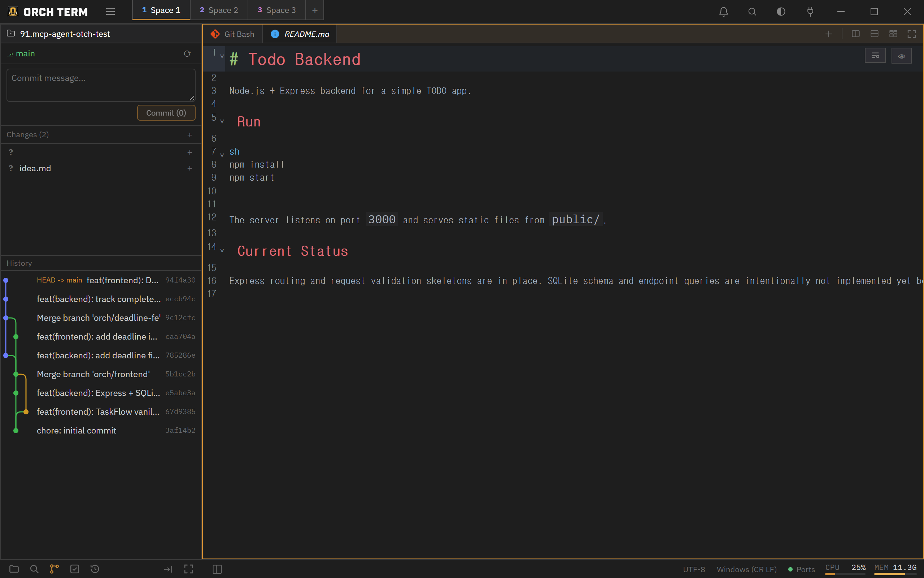Split pane vertically icon
The image size is (924, 578).
856,34
